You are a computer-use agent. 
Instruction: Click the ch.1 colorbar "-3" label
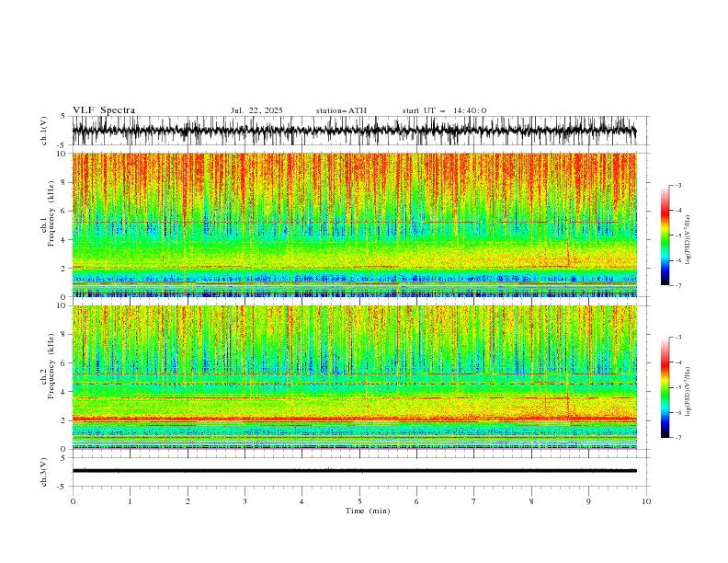coord(678,185)
